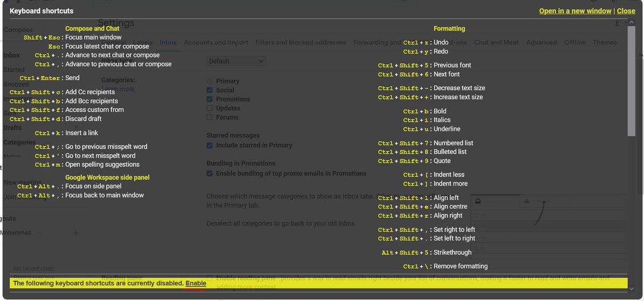Click the 'Strikethrough' shortcut row
This screenshot has width=644, height=301.
coord(427,252)
